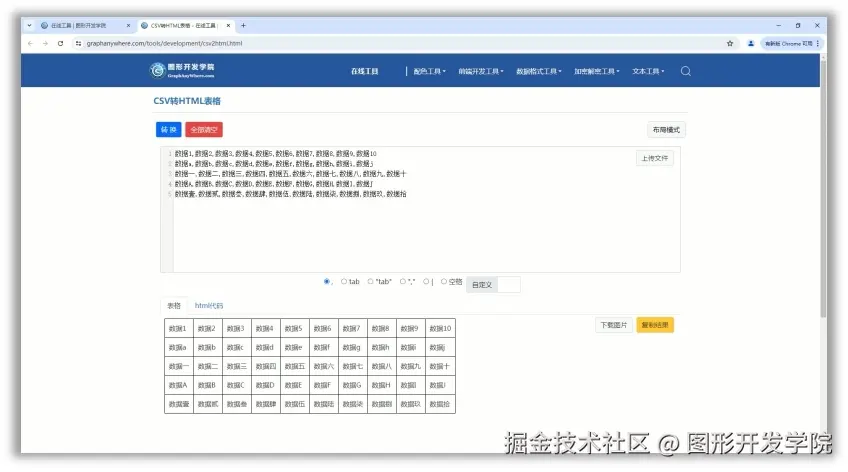View site information icon in address bar
Screen dimensions: 848x472
(78, 43)
